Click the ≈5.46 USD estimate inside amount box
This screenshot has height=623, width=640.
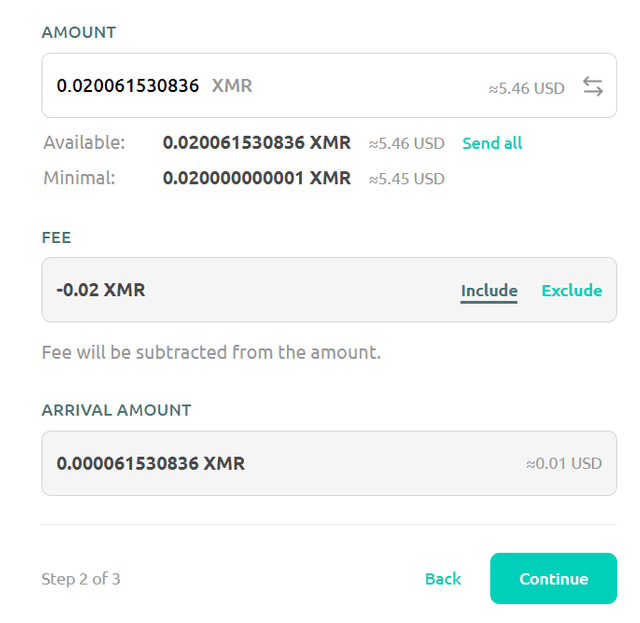pyautogui.click(x=526, y=88)
